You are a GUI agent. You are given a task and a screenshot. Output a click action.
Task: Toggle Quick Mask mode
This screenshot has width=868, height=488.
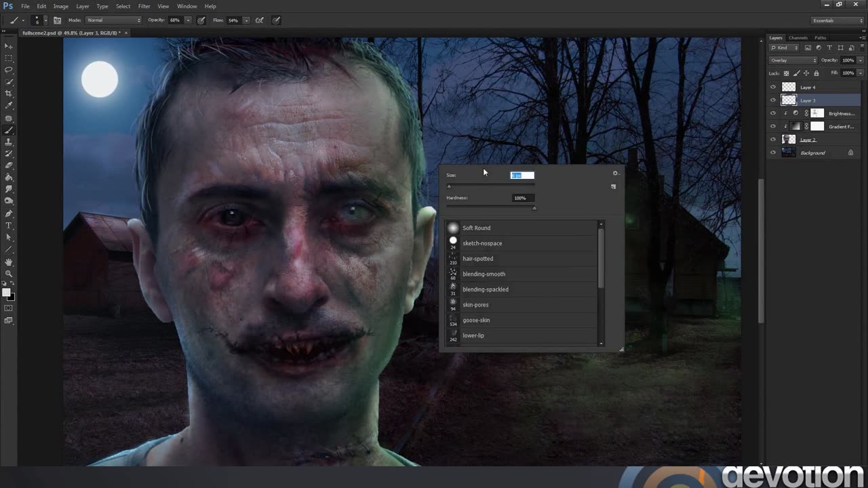[x=9, y=308]
